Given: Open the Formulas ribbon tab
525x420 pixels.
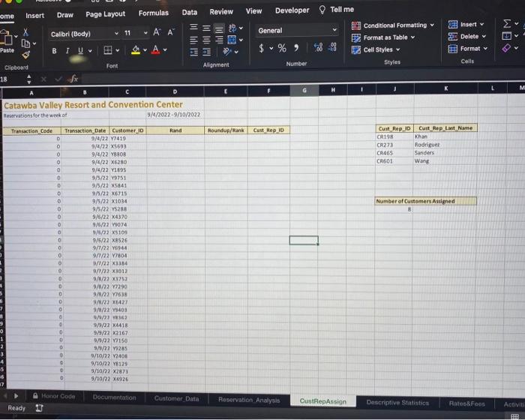Looking at the screenshot, I should (x=154, y=13).
